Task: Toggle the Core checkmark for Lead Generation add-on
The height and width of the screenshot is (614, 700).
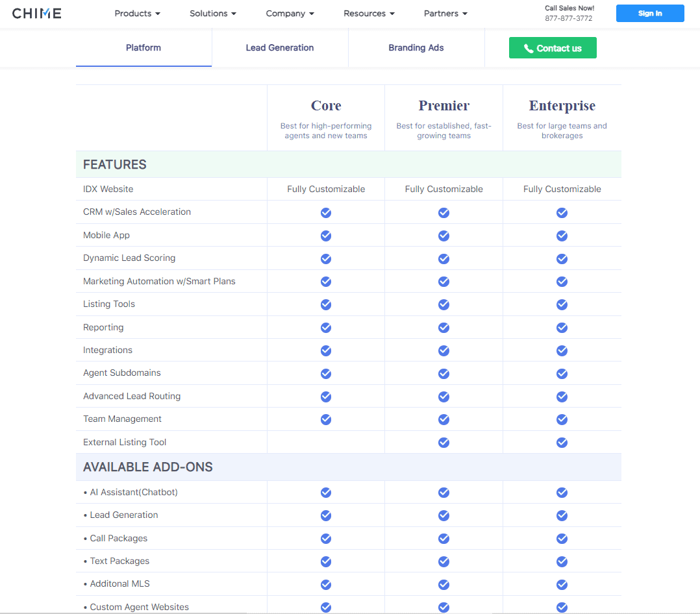Action: tap(325, 515)
